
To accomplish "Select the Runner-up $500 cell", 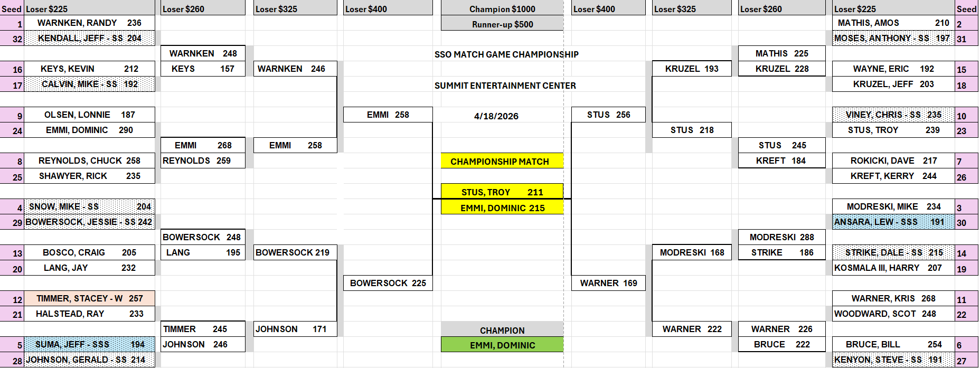I will (x=502, y=24).
